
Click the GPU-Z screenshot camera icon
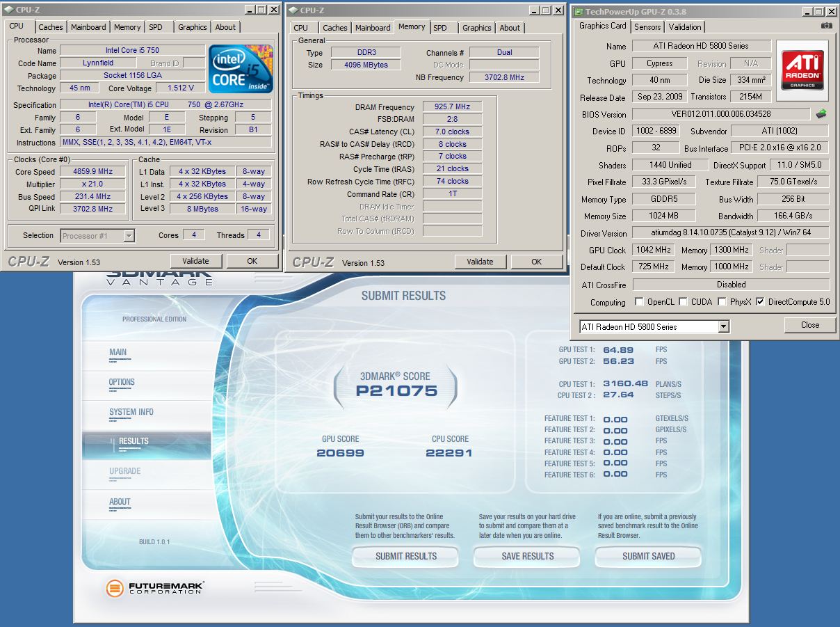826,26
